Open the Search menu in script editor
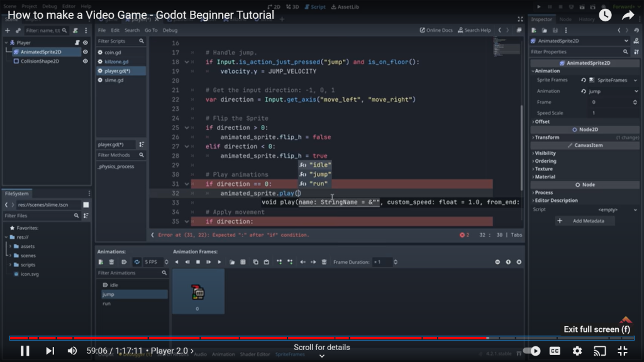This screenshot has width=644, height=362. click(132, 30)
